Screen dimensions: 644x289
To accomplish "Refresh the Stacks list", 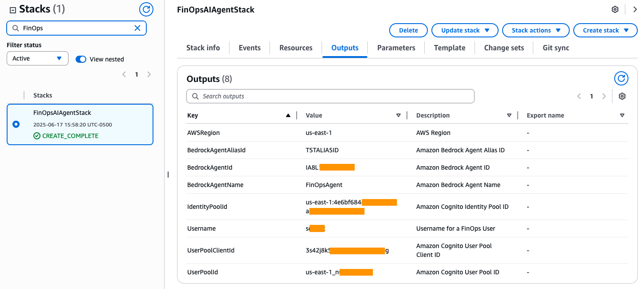I will tap(146, 9).
